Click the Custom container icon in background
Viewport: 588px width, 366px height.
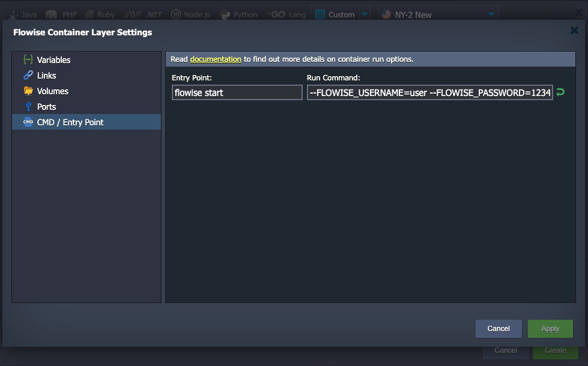pyautogui.click(x=320, y=14)
